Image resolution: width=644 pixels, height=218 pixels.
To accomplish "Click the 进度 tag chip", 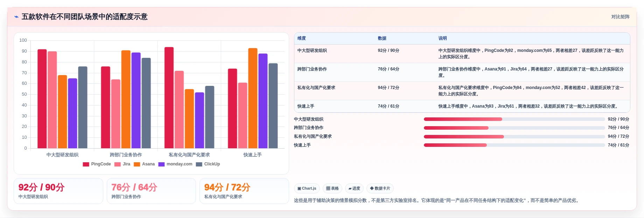I will [x=354, y=188].
